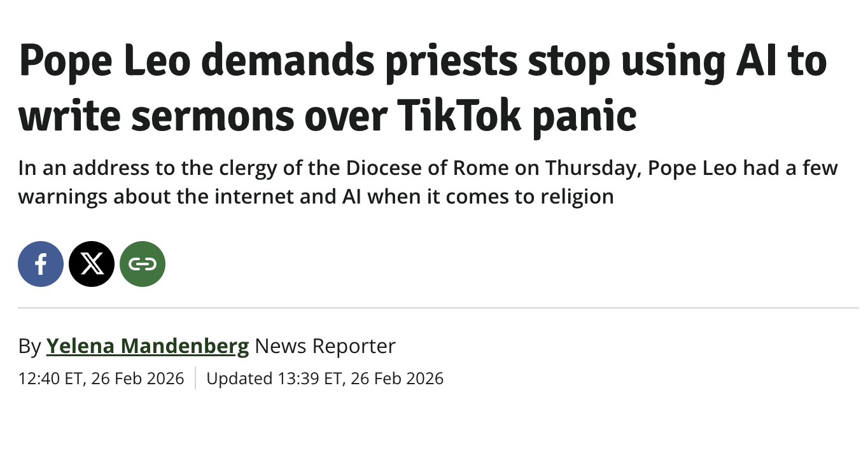
Task: Click the Updated 13:39 ET timestamp
Action: click(325, 378)
